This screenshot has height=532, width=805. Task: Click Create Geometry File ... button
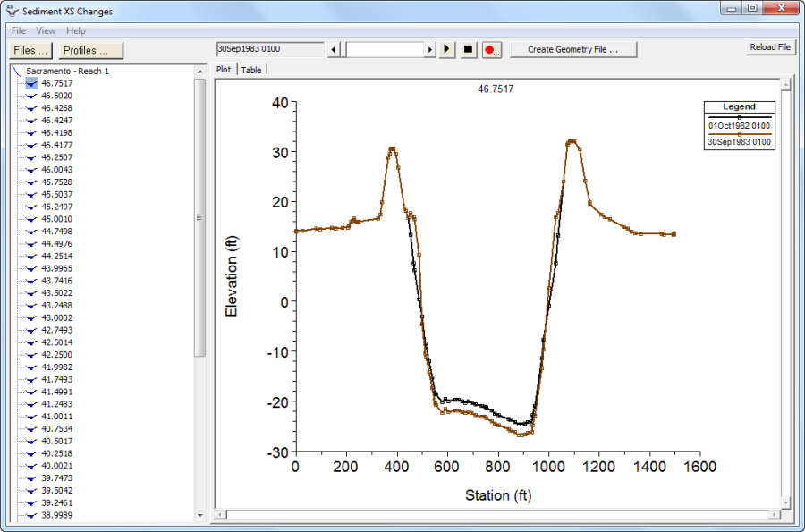click(x=572, y=49)
